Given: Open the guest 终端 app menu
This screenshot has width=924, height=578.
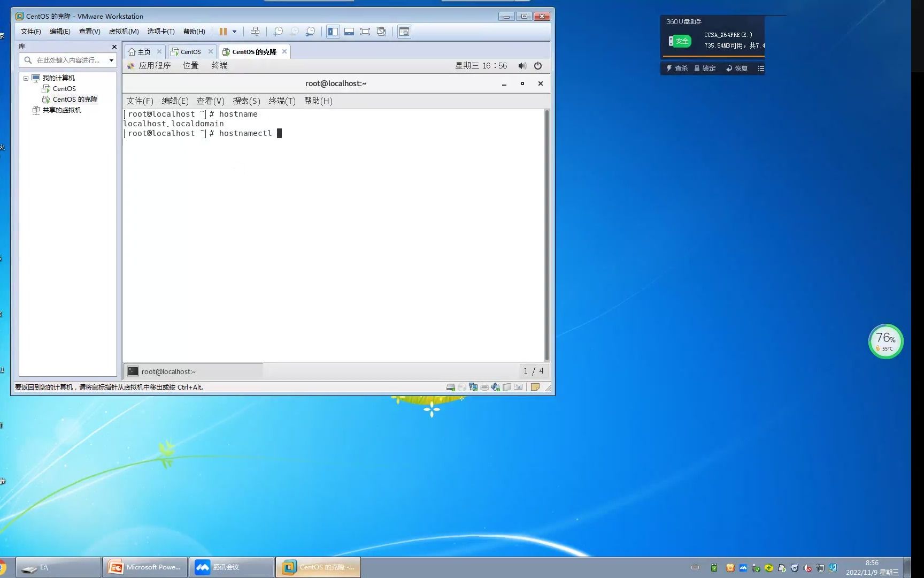Looking at the screenshot, I should tap(220, 65).
